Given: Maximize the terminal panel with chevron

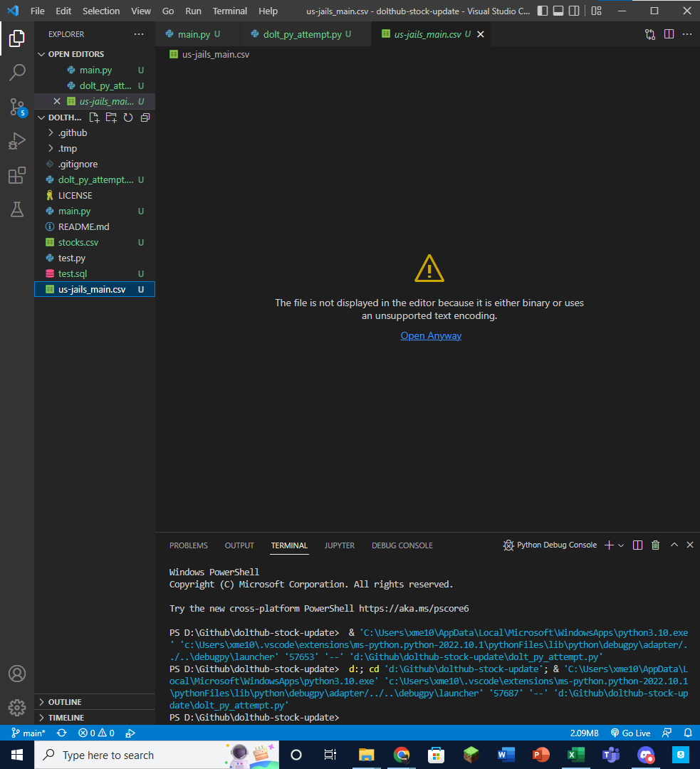Looking at the screenshot, I should [673, 545].
